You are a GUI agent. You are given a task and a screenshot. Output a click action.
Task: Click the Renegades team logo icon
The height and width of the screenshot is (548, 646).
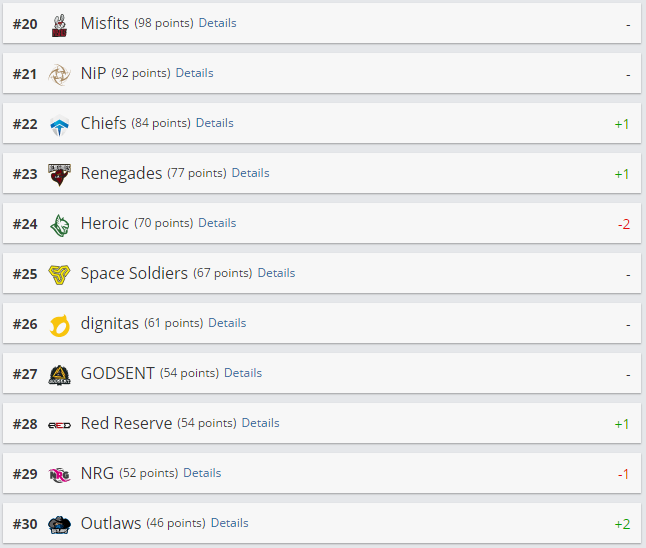59,174
